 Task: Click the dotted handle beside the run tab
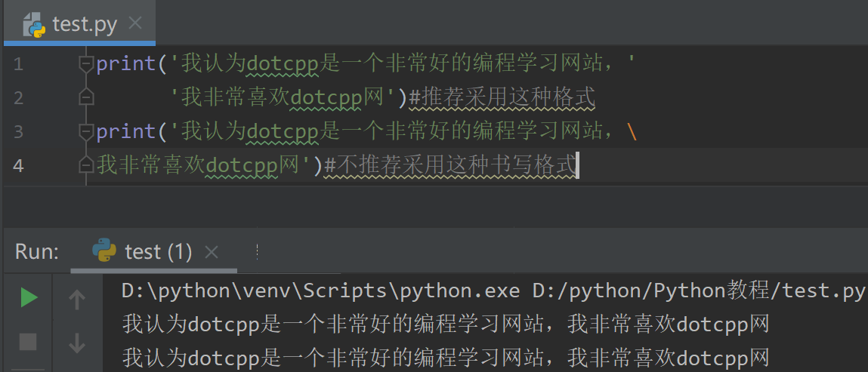(x=258, y=251)
